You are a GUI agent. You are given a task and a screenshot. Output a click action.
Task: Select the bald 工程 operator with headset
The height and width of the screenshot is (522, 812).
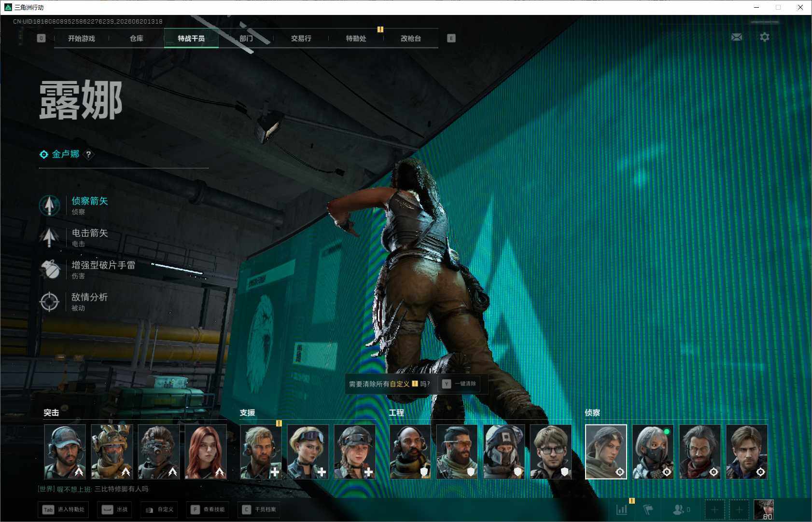(x=410, y=452)
